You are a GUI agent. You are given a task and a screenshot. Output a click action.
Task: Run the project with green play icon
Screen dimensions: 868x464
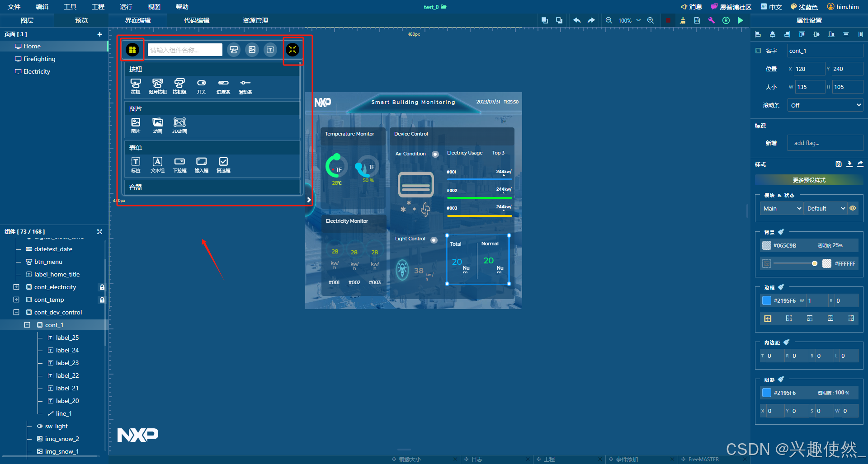[x=740, y=20]
